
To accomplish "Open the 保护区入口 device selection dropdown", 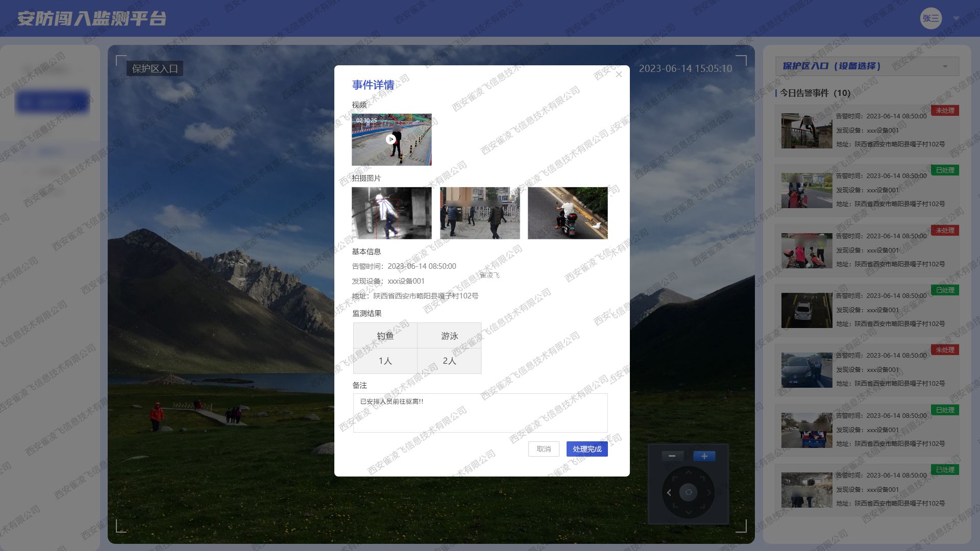I will [867, 66].
